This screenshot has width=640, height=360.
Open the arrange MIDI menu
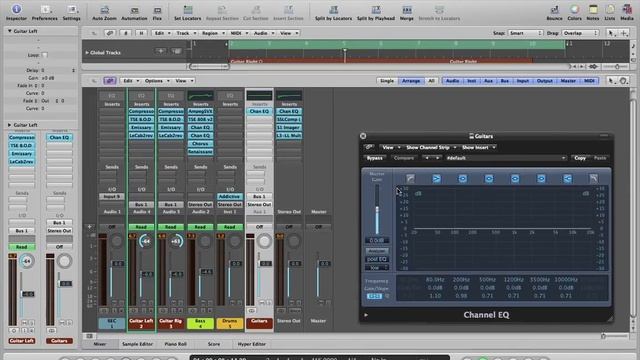coord(239,33)
